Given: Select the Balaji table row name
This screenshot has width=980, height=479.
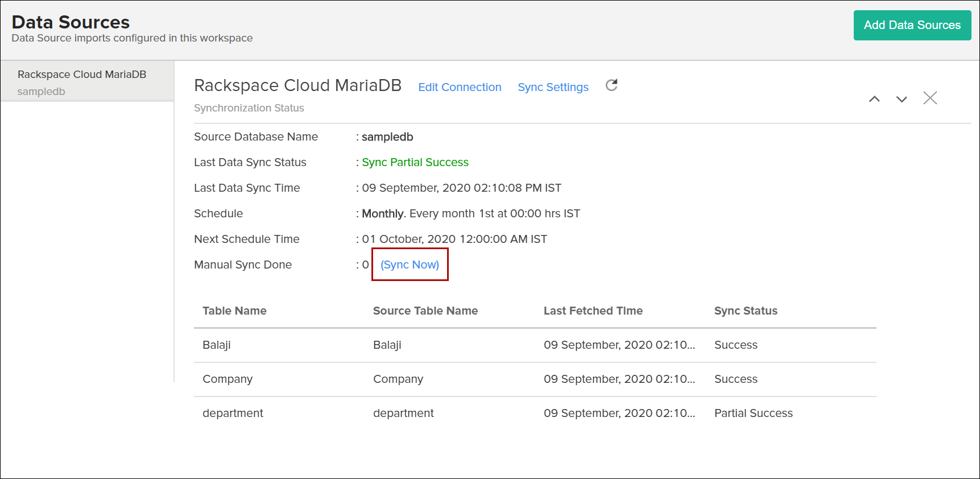Looking at the screenshot, I should [x=217, y=345].
